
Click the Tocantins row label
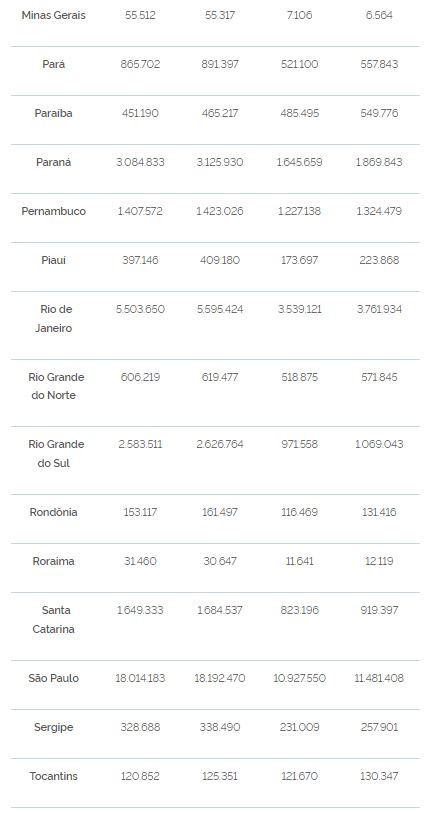tap(53, 777)
